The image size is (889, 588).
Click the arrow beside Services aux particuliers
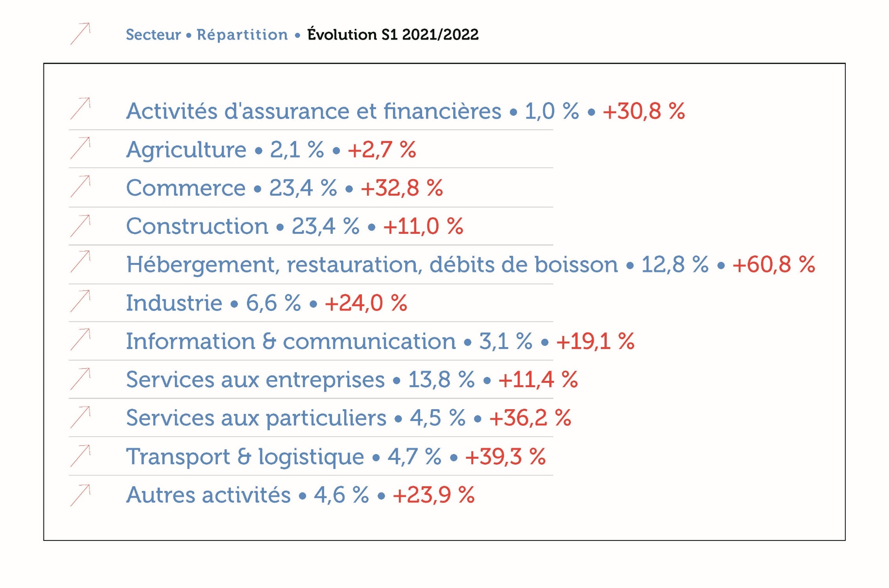[81, 417]
